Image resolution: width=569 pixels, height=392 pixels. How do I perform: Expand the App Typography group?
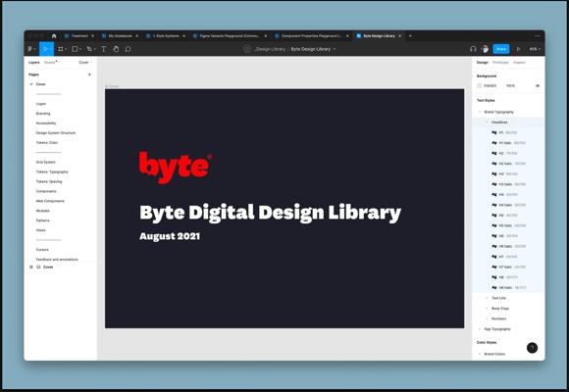pos(480,329)
